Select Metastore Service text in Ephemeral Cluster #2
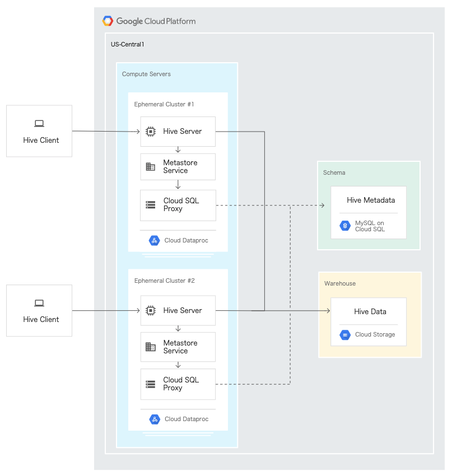452x476 pixels. pyautogui.click(x=180, y=347)
